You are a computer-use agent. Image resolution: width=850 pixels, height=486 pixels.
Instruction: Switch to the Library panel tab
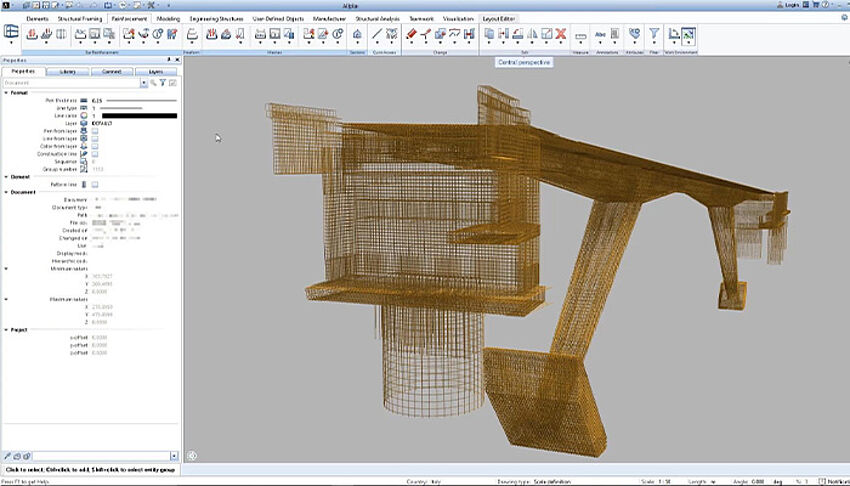(67, 72)
